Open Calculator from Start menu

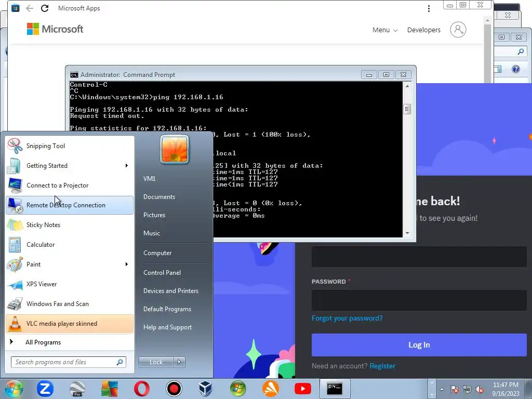70,244
